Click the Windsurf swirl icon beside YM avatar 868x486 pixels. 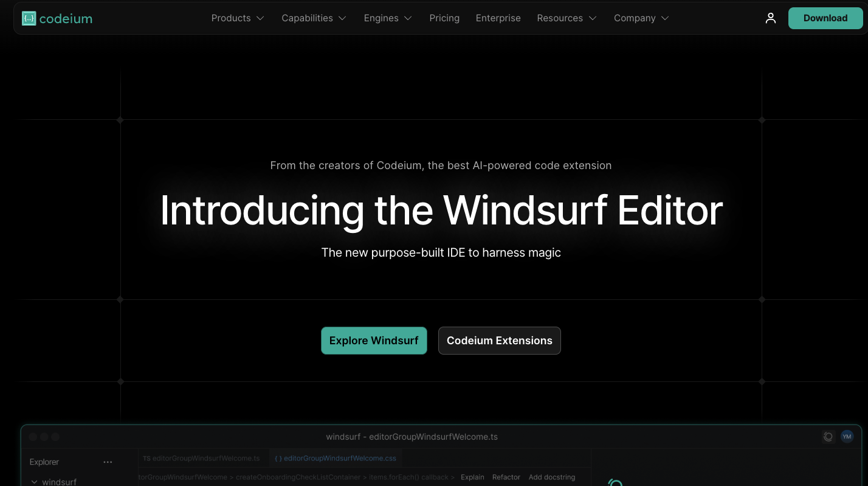(x=828, y=437)
